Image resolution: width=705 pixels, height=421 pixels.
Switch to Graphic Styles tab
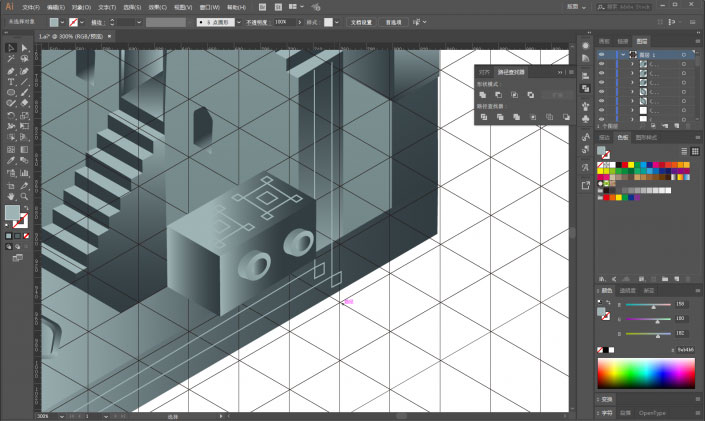click(646, 138)
